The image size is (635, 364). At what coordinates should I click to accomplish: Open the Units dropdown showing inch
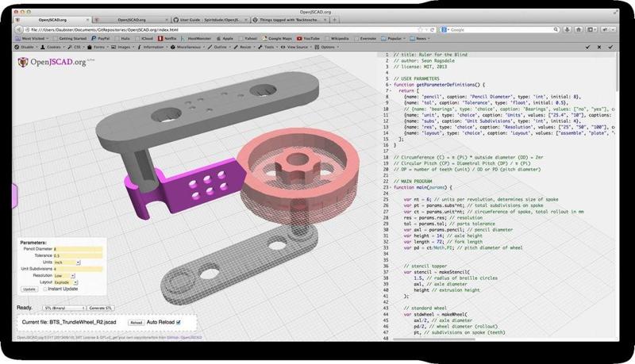pyautogui.click(x=67, y=262)
